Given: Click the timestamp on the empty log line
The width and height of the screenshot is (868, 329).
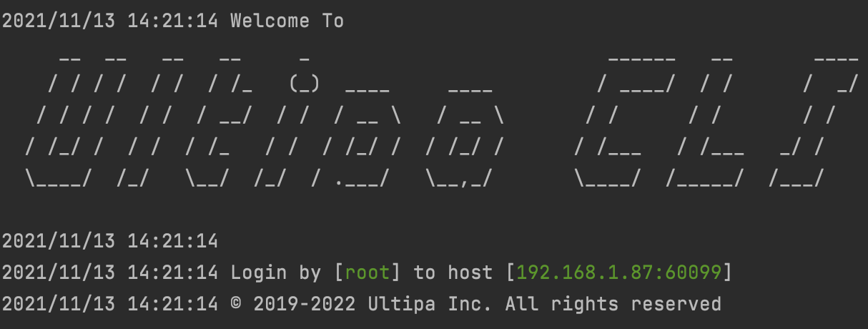Looking at the screenshot, I should (110, 241).
